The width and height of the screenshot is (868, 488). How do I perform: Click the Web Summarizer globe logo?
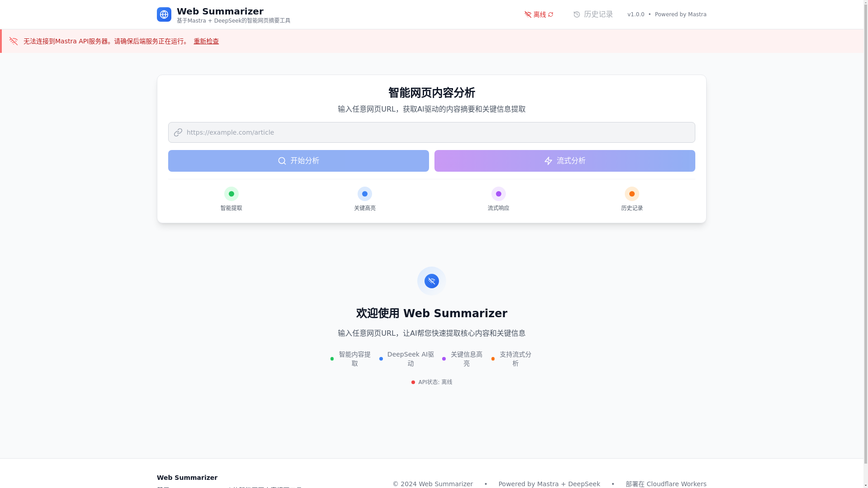[x=164, y=14]
